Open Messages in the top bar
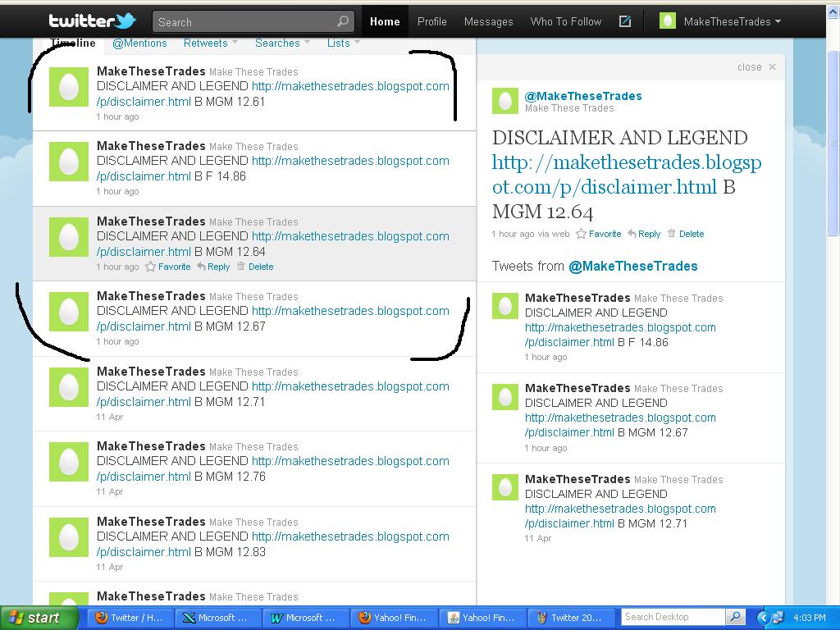Viewport: 840px width, 630px height. [489, 21]
